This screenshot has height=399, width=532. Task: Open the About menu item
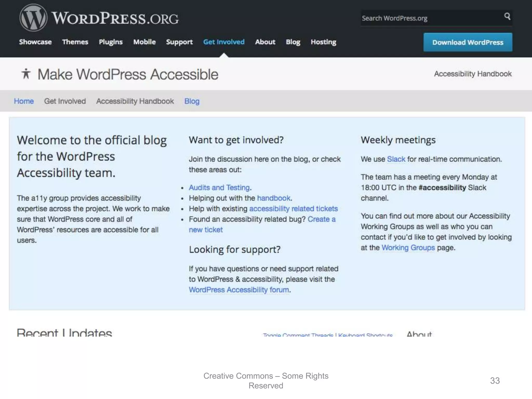coord(265,42)
